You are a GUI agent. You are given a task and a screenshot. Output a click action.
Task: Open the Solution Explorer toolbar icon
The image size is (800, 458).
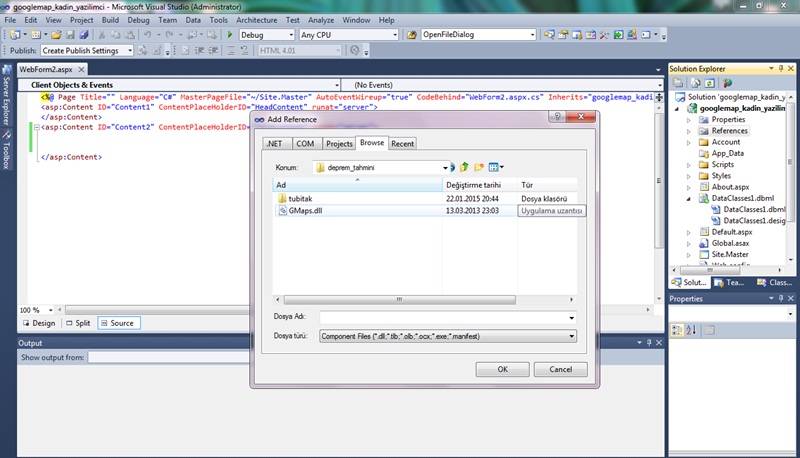[x=549, y=35]
